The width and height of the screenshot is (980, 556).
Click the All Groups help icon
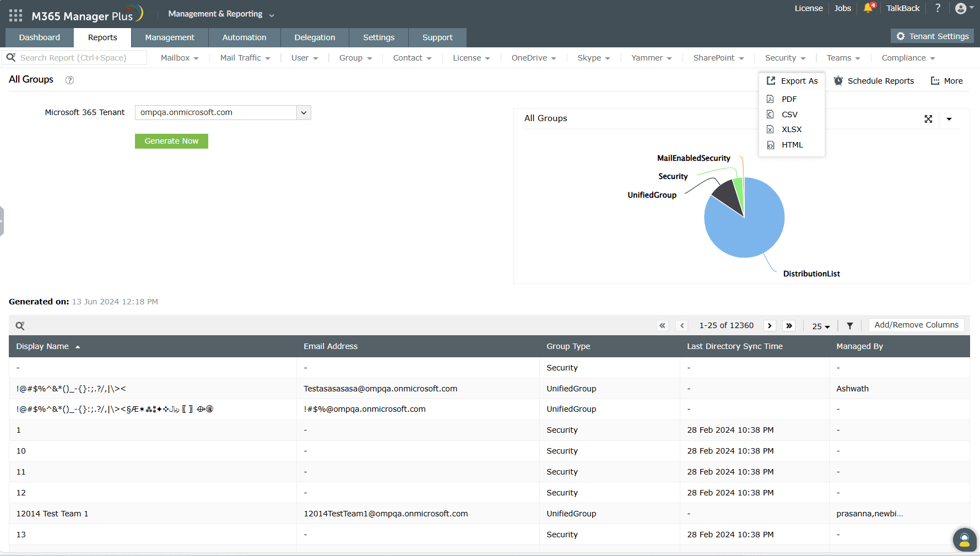(x=69, y=80)
